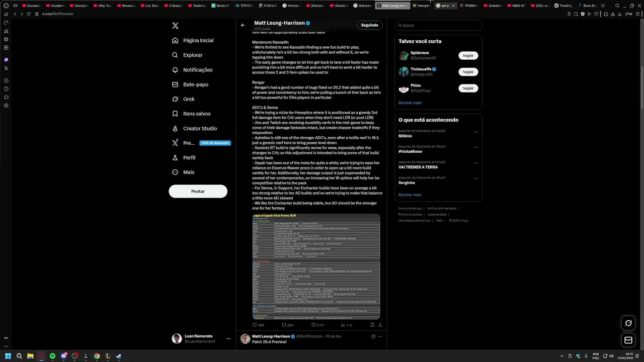
Task: Open Grok in the sidebar
Action: click(x=183, y=99)
